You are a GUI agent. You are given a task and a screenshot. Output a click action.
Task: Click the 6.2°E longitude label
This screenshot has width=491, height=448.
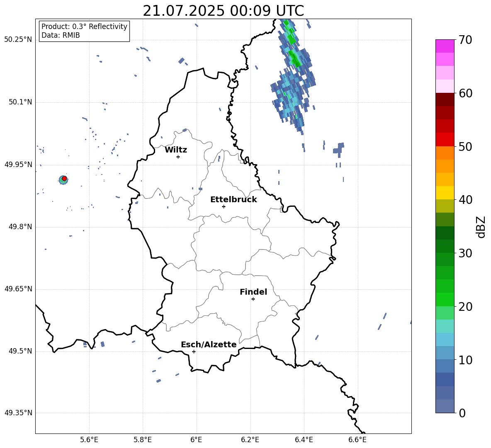tap(250, 440)
